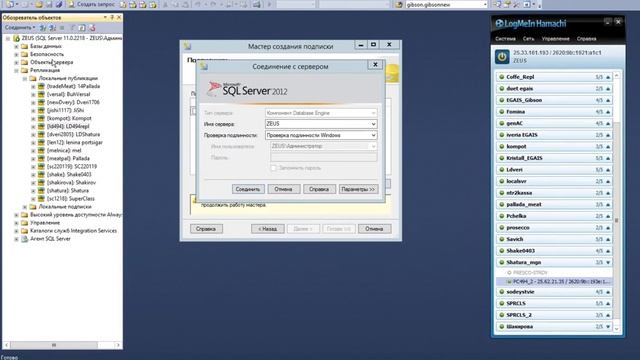Screen dimensions: 640x360
Task: Collapse the Репликация node
Action: (x=16, y=70)
